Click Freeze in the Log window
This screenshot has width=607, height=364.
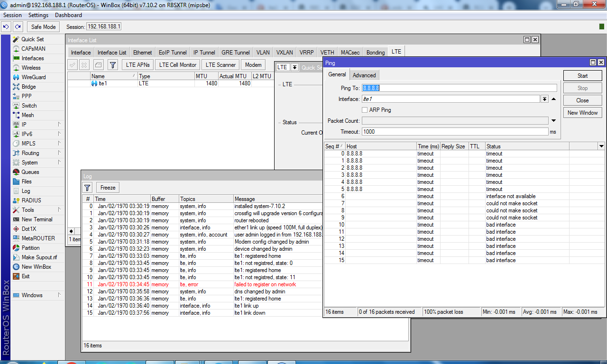(x=108, y=188)
